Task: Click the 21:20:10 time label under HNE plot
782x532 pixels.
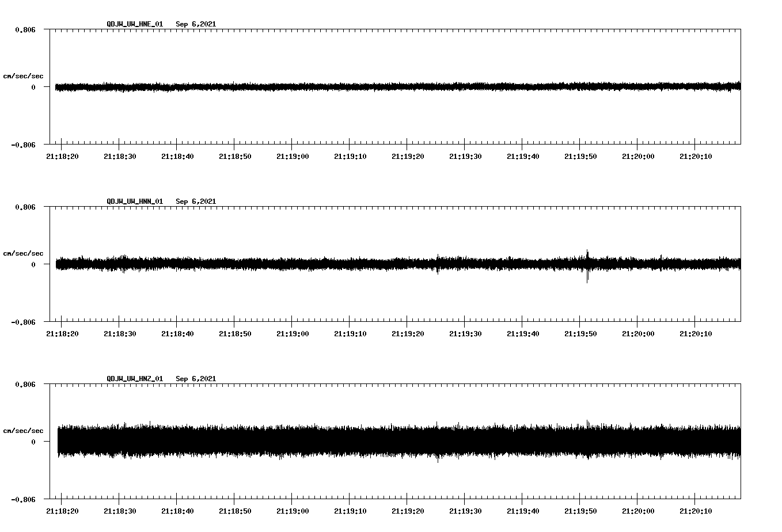Action: pos(696,157)
